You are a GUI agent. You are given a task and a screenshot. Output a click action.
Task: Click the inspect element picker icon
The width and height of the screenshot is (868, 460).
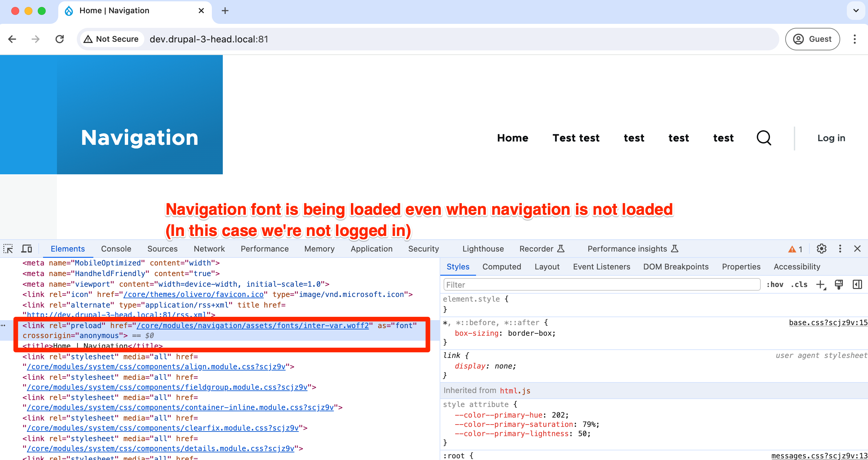8,249
